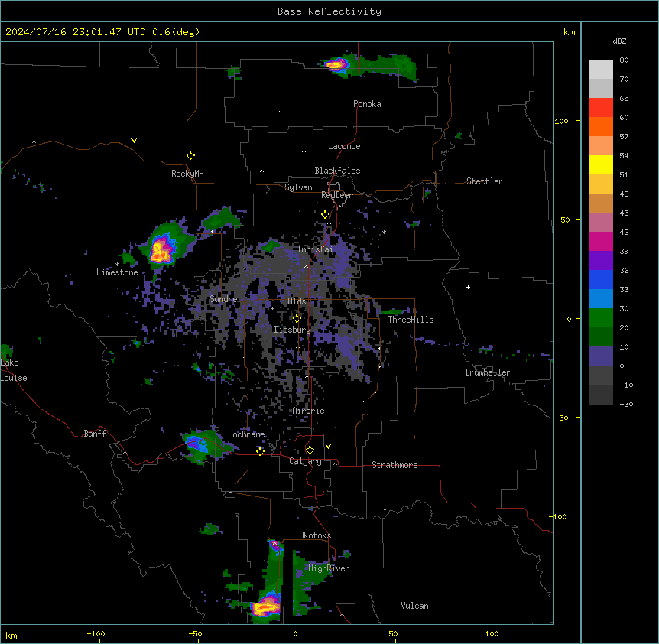Click the -100 tick on bottom axis
Screen dimensions: 659x644
click(x=96, y=633)
